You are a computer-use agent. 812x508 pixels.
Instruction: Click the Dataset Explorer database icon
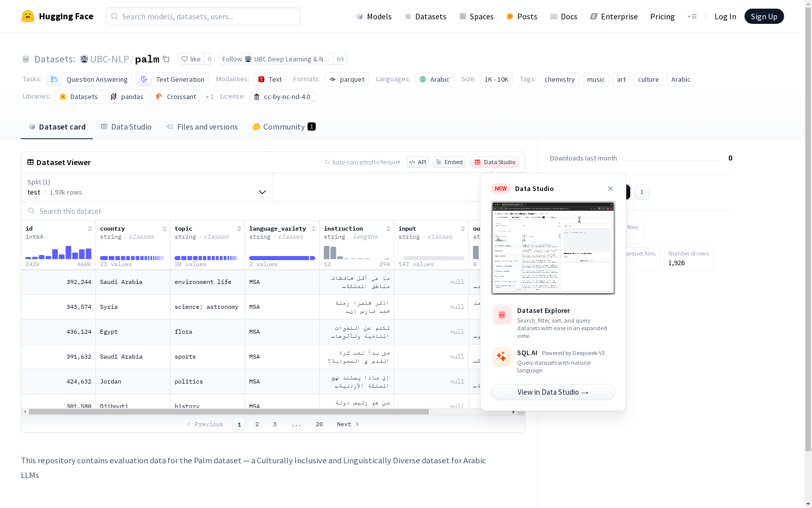click(x=502, y=315)
